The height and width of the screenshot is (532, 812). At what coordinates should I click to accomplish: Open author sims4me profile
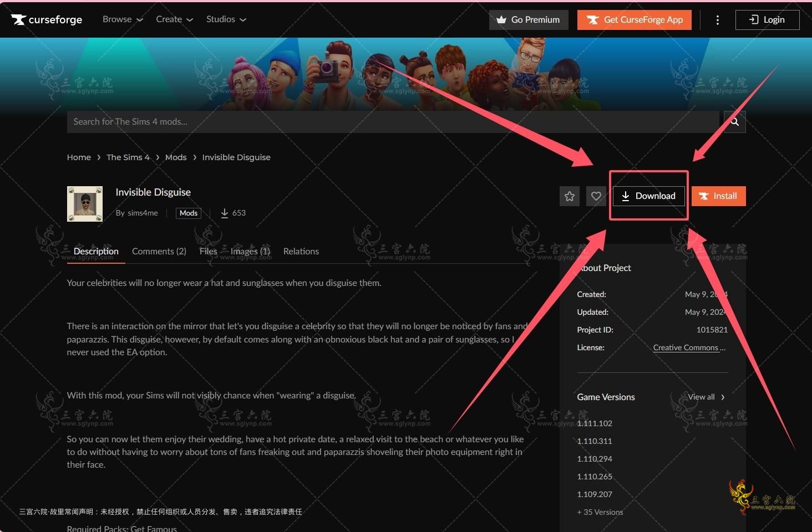tap(143, 213)
